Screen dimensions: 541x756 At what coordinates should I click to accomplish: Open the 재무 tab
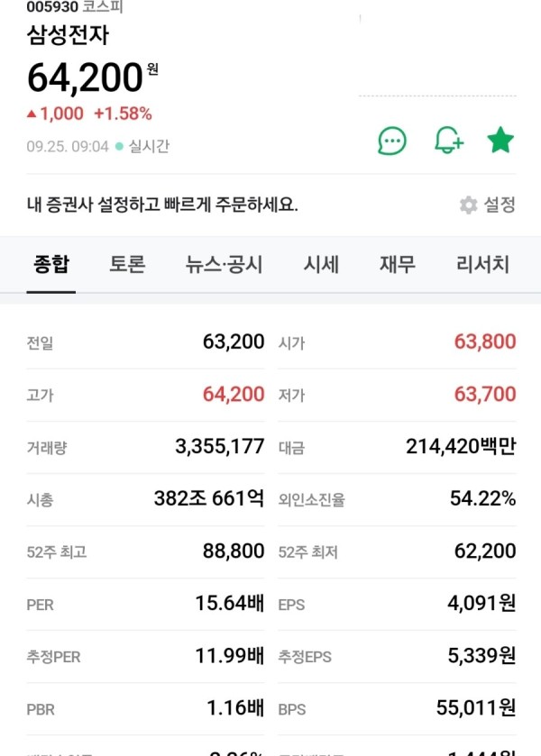click(397, 264)
